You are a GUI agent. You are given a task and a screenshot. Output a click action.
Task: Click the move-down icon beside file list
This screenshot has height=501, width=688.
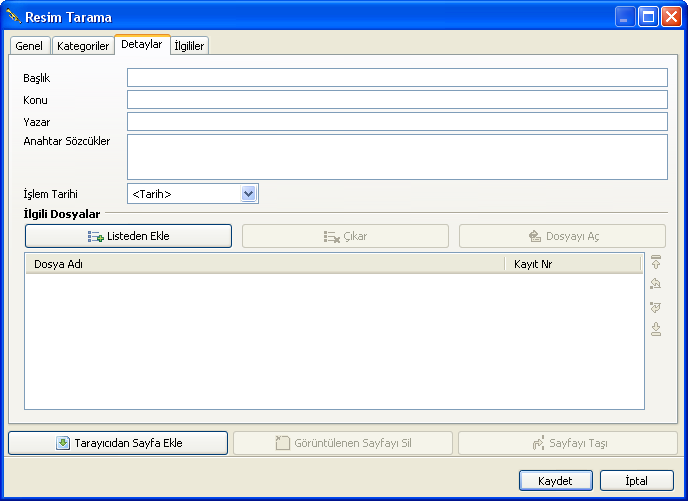tap(656, 307)
